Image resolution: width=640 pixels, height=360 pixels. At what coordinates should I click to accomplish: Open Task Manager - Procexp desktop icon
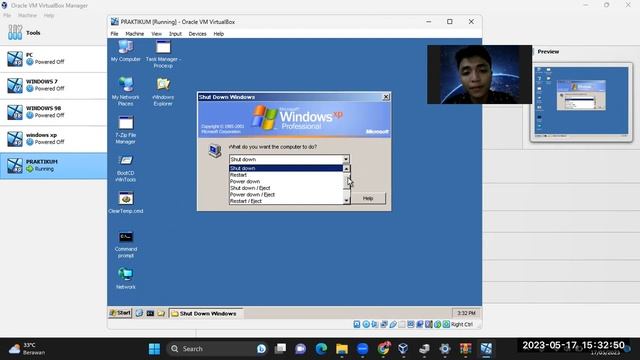coord(163,54)
